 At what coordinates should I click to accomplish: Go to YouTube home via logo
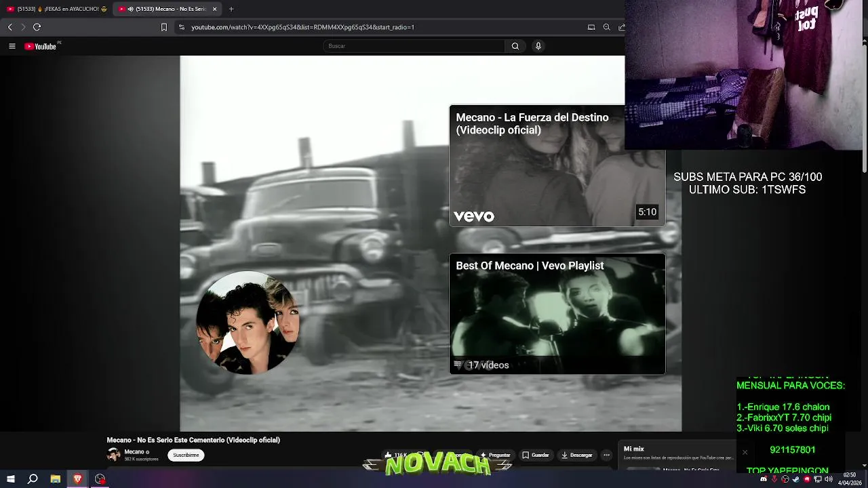(41, 46)
